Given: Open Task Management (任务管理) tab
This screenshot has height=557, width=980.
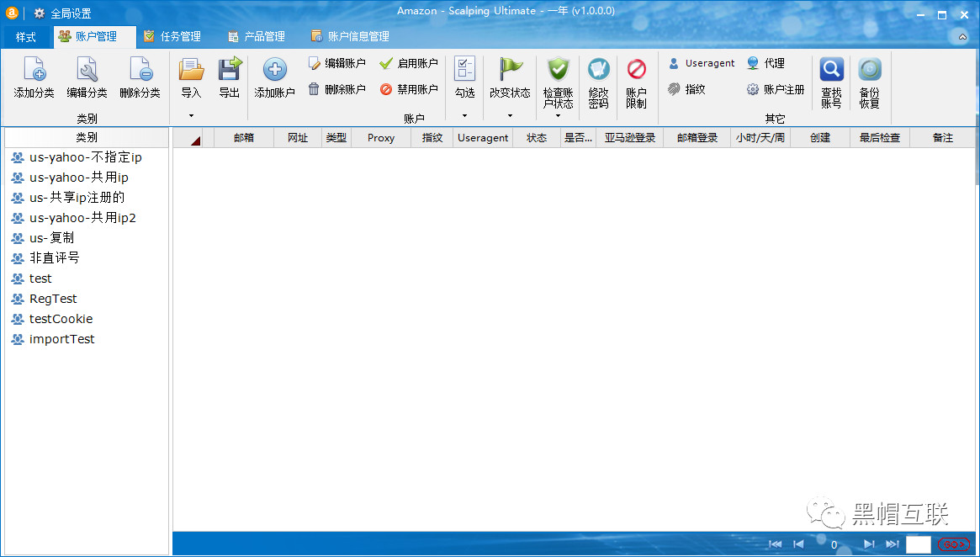Looking at the screenshot, I should 172,37.
